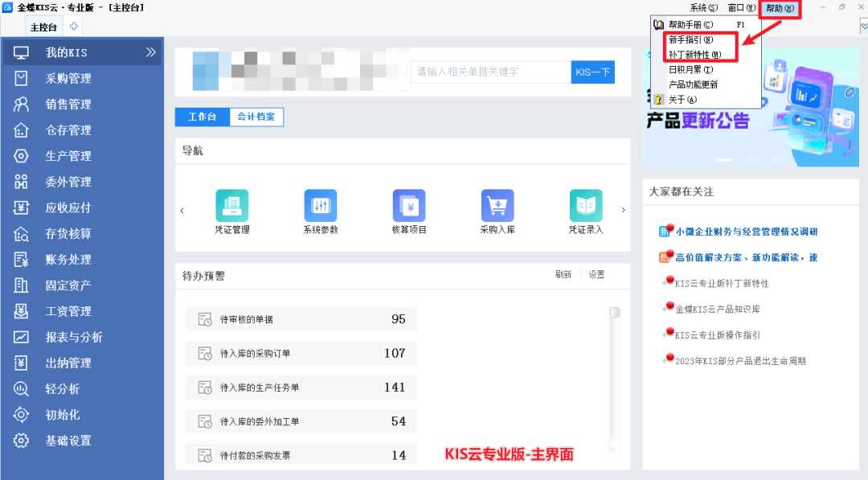Click the keyword search input field
The image size is (868, 480).
490,72
